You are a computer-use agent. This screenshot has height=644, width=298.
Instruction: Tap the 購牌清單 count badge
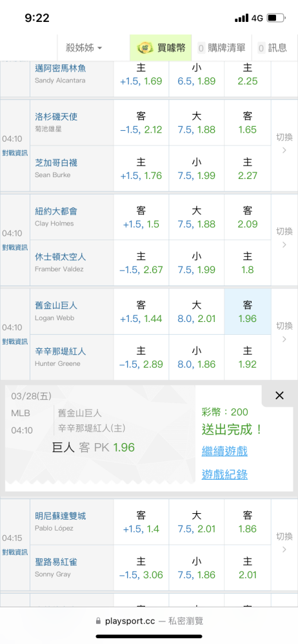click(201, 48)
